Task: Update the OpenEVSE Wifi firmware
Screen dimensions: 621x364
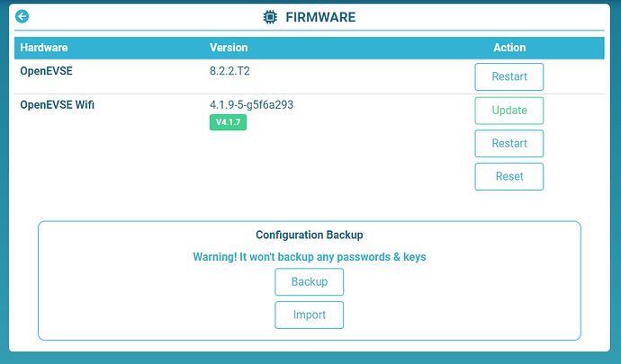Action: (508, 111)
